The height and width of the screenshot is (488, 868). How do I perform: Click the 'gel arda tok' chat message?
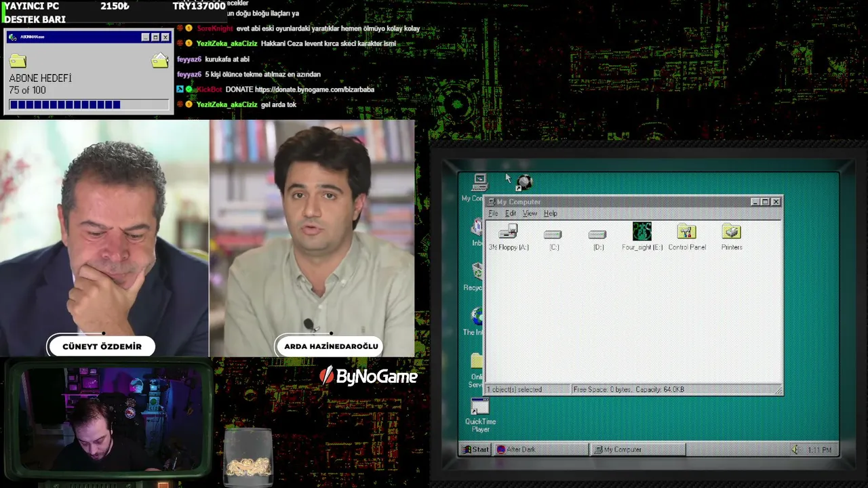279,104
